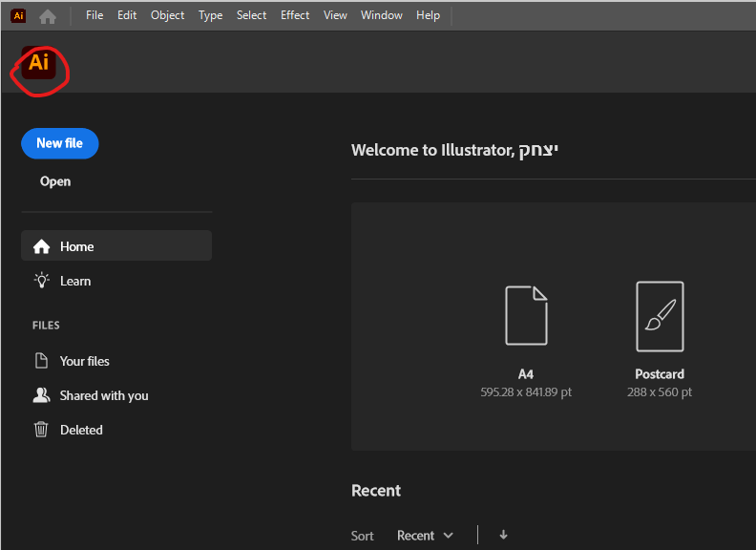Click the Open button
Image resolution: width=756 pixels, height=550 pixels.
point(55,181)
